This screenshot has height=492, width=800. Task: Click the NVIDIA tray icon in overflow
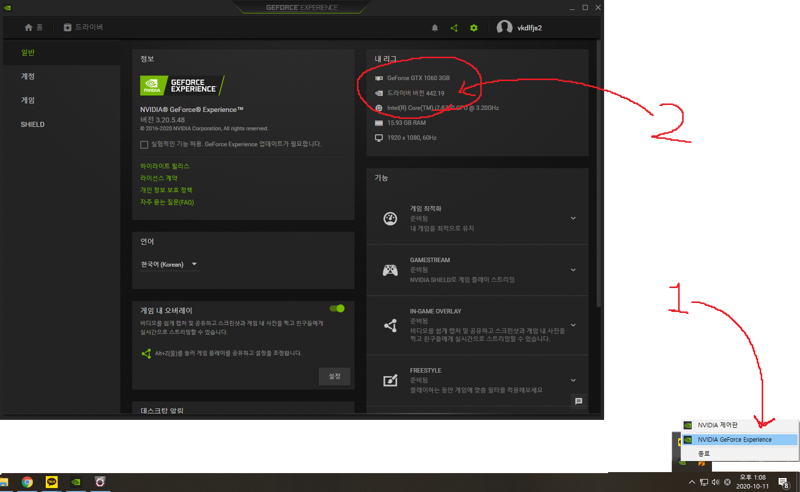[x=682, y=463]
